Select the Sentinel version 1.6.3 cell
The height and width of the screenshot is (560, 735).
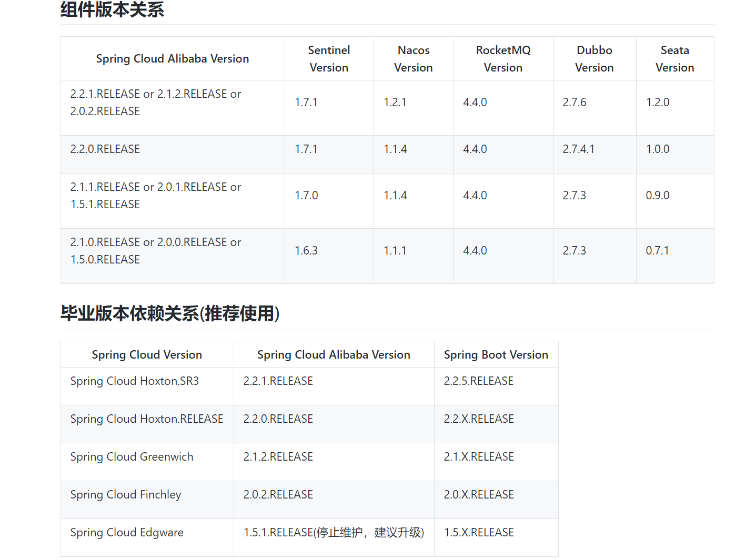pyautogui.click(x=306, y=251)
